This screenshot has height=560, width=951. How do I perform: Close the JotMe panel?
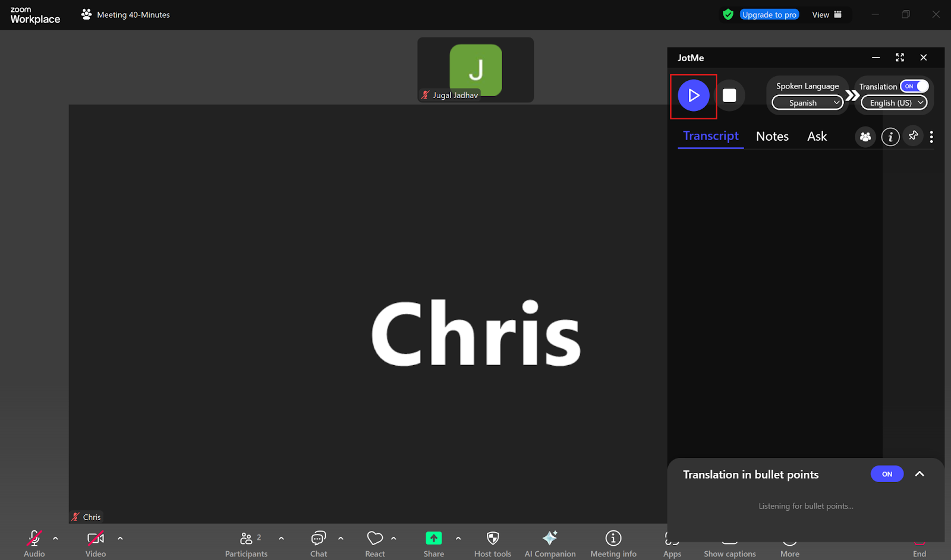(923, 58)
